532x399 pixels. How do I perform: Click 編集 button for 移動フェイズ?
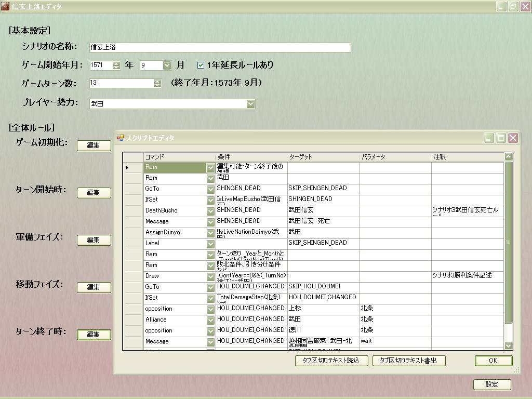pyautogui.click(x=94, y=287)
